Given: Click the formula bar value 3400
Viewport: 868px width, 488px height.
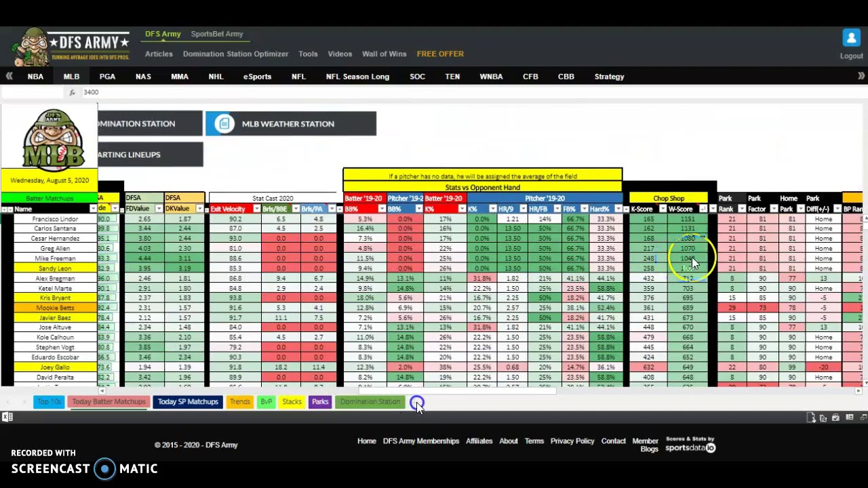Looking at the screenshot, I should point(91,92).
